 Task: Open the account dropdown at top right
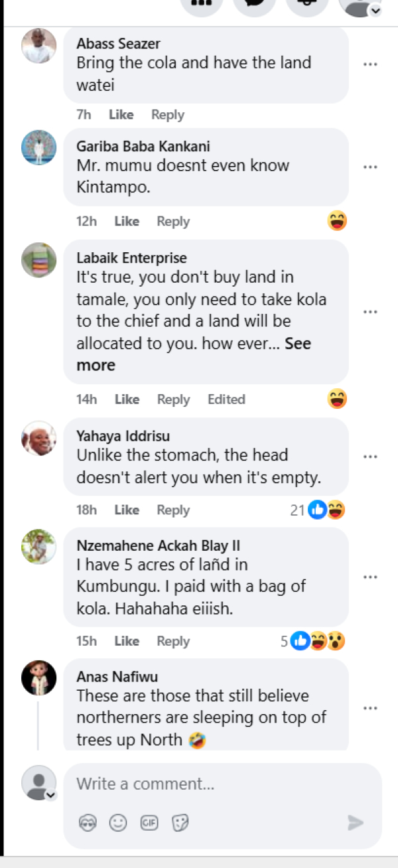(x=375, y=9)
